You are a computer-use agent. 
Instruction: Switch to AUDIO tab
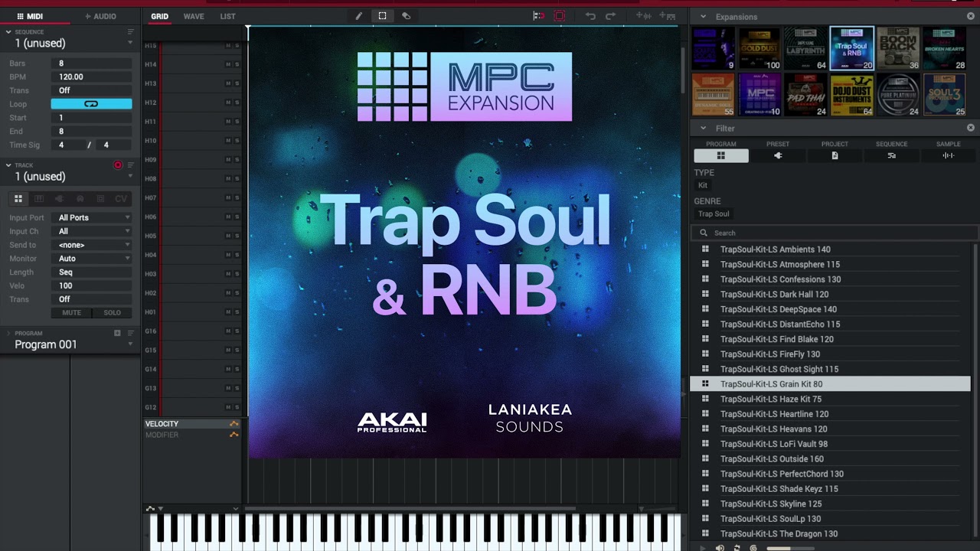[x=100, y=16]
